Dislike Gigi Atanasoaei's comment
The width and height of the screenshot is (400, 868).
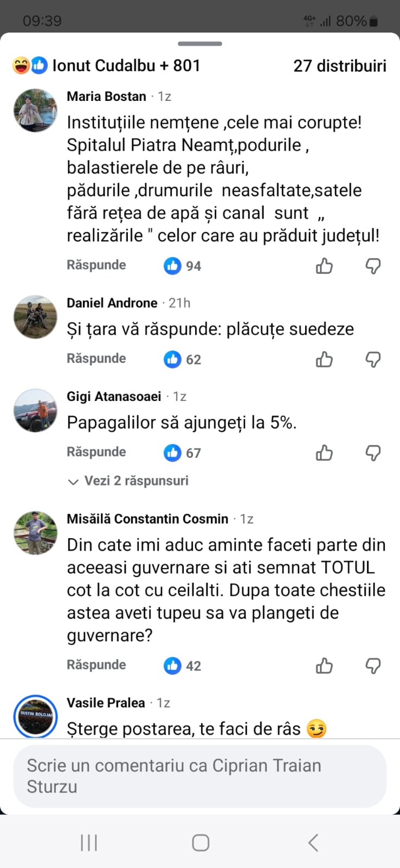(373, 452)
